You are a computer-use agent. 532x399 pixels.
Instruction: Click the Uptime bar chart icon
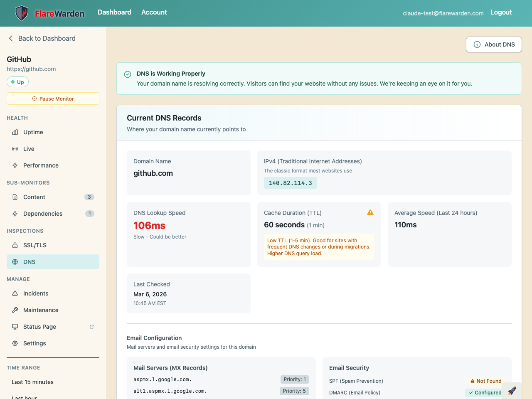click(15, 132)
